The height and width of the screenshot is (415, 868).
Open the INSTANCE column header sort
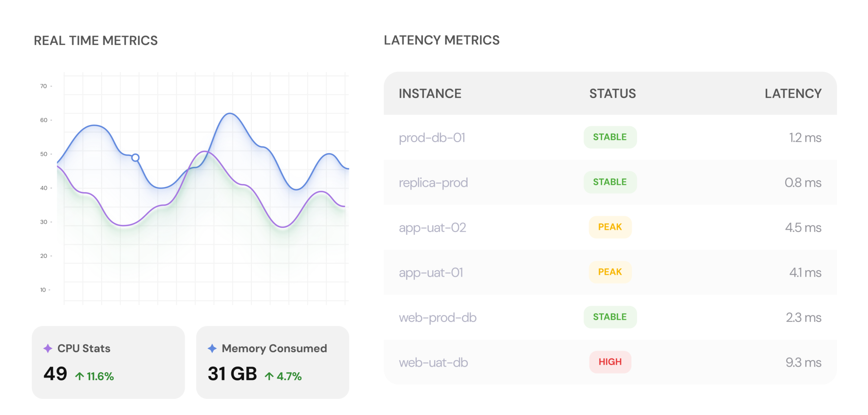[430, 93]
